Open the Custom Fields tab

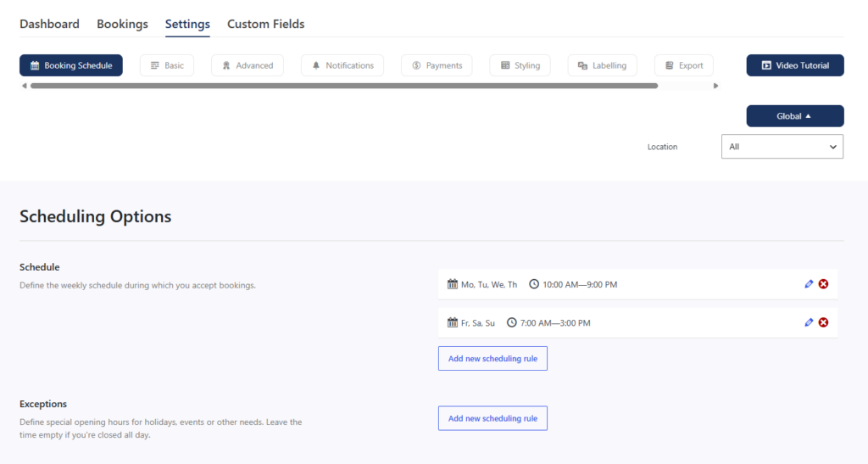[265, 24]
